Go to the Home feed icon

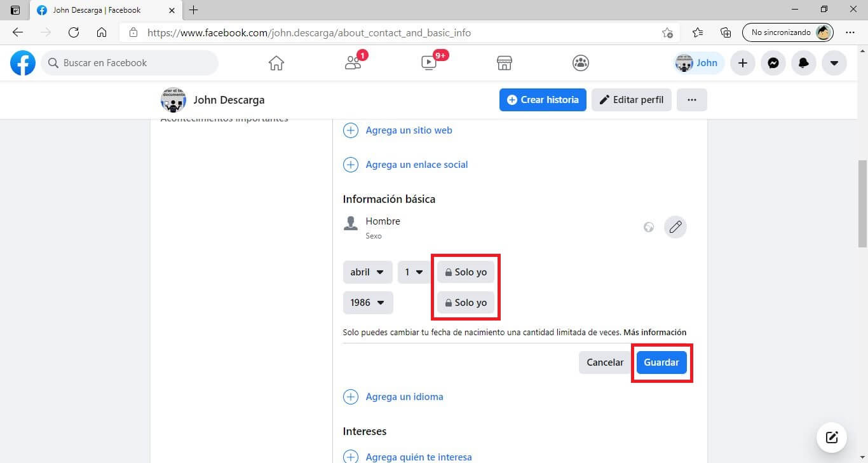click(276, 63)
